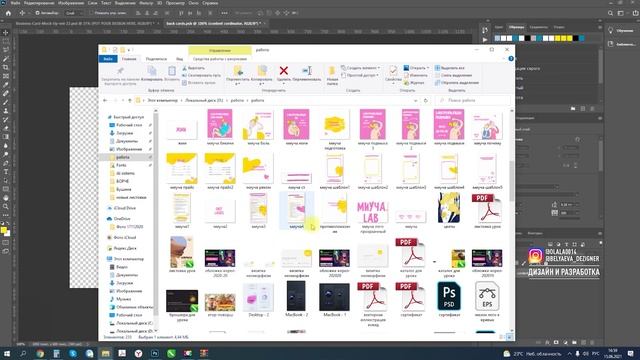640x360 pixels.
Task: Open Photoshop from the Windows taskbar
Action: [155, 353]
